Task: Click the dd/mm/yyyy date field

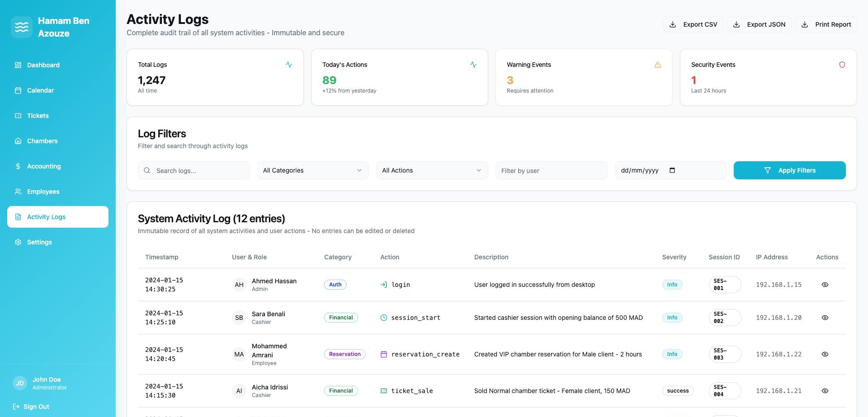Action: pos(670,170)
